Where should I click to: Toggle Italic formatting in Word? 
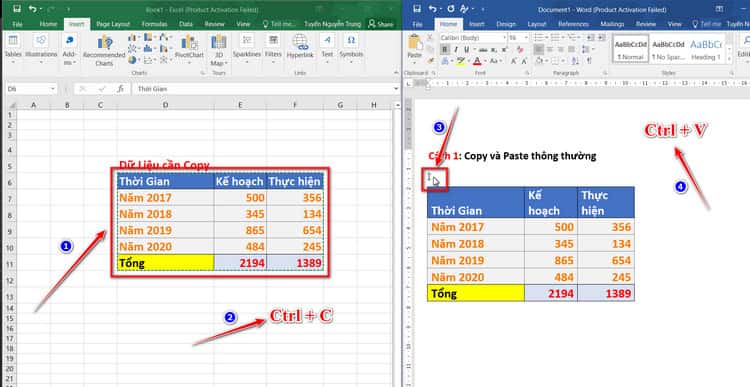click(455, 49)
